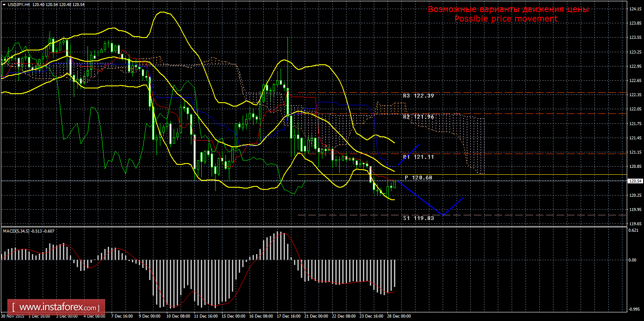Select the red 'Possible price movement' caption
The height and width of the screenshot is (321, 644).
[506, 19]
